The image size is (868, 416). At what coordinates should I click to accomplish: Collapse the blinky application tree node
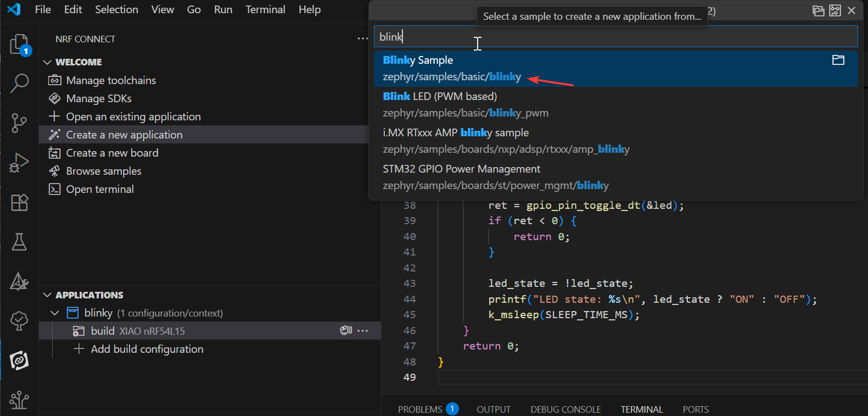click(55, 313)
